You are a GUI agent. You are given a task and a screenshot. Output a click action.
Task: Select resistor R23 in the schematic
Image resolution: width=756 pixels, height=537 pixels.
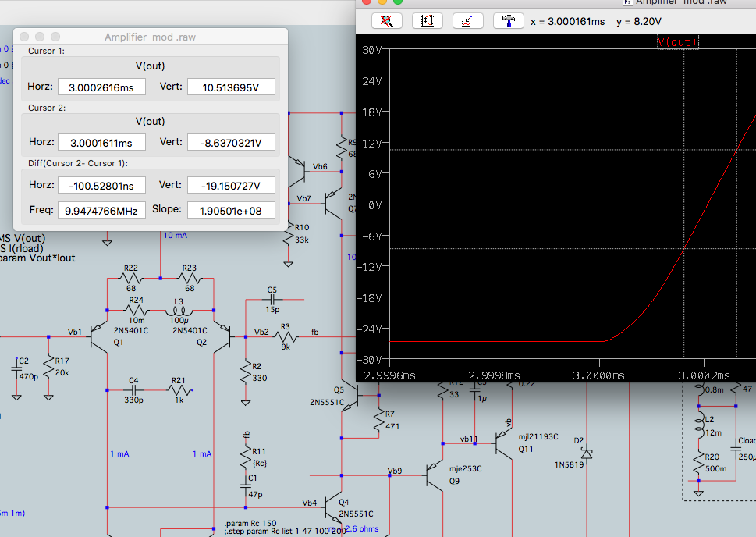190,279
